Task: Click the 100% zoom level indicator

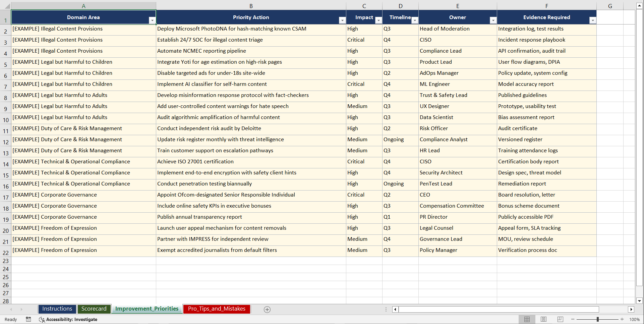Action: point(635,319)
